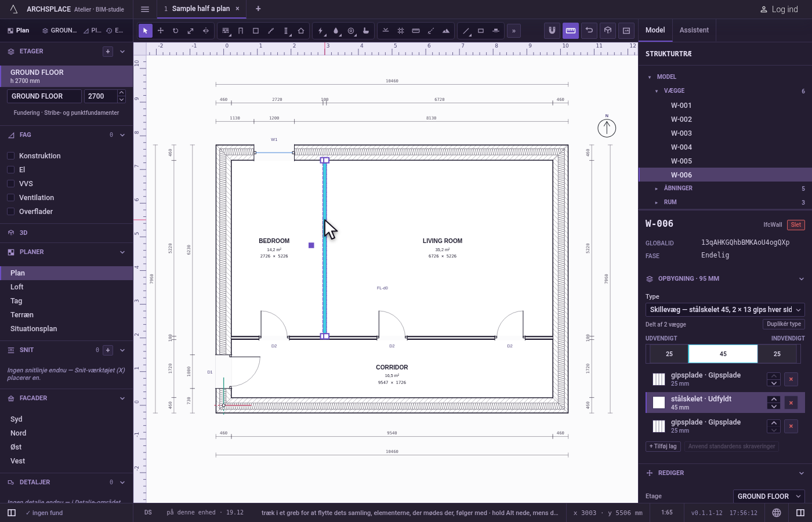The image size is (812, 522).
Task: Open the 3D cube view icon
Action: click(x=608, y=30)
